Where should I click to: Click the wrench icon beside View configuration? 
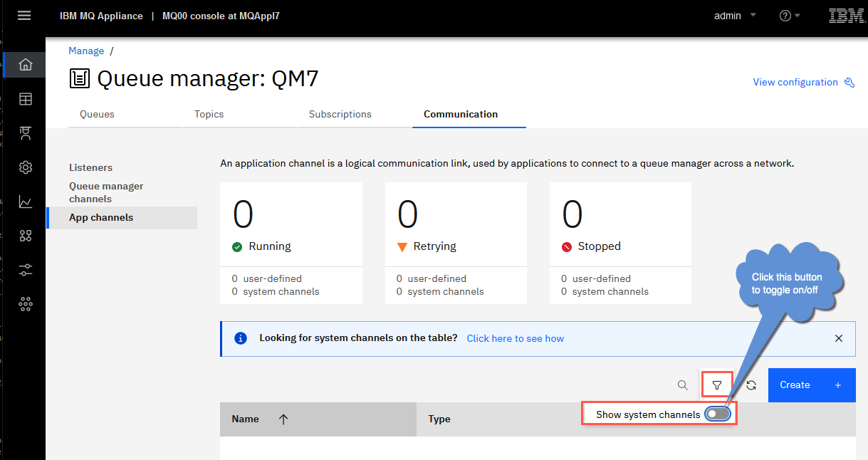(849, 82)
